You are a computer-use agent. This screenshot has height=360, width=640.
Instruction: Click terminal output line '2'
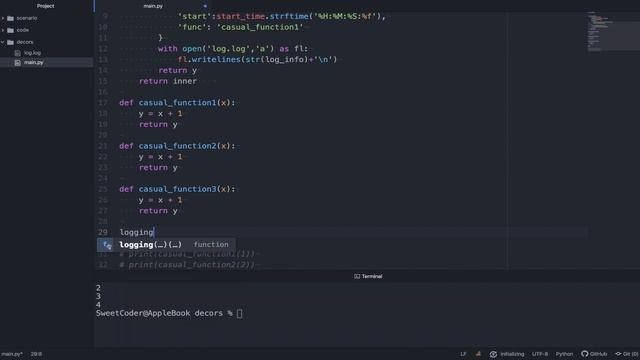pos(98,288)
